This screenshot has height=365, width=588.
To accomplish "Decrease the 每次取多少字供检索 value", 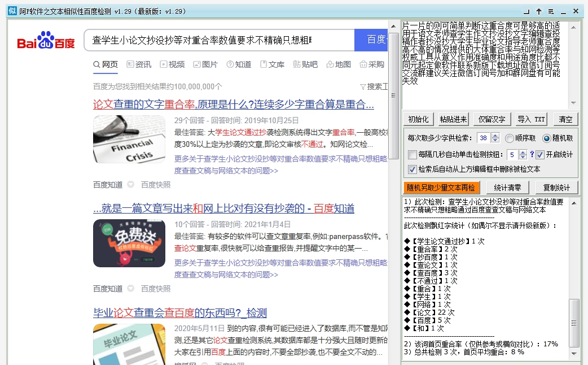I will (495, 141).
